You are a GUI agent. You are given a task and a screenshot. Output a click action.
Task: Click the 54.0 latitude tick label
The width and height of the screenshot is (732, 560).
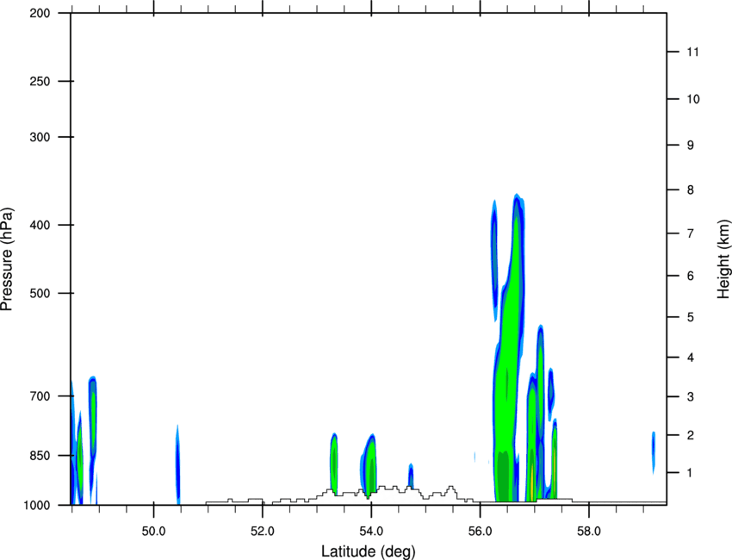(x=372, y=532)
